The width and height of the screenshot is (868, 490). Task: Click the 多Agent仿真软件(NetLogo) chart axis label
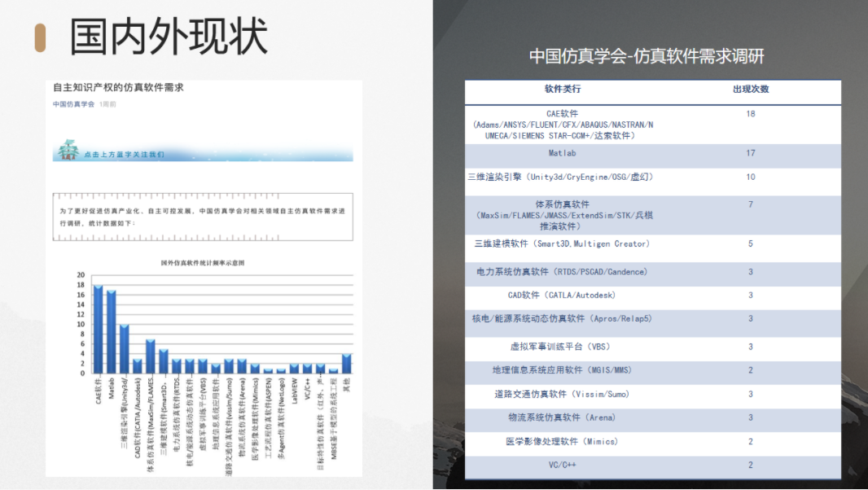pyautogui.click(x=281, y=418)
